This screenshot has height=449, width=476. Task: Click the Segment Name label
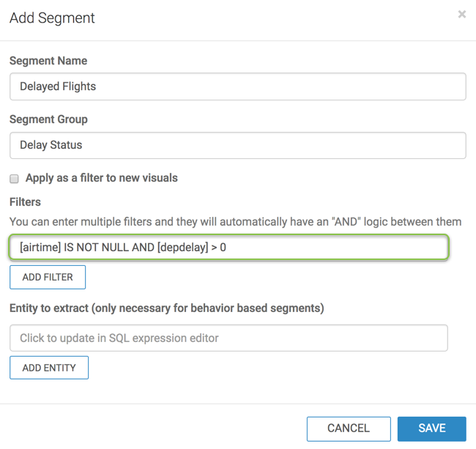pyautogui.click(x=48, y=61)
